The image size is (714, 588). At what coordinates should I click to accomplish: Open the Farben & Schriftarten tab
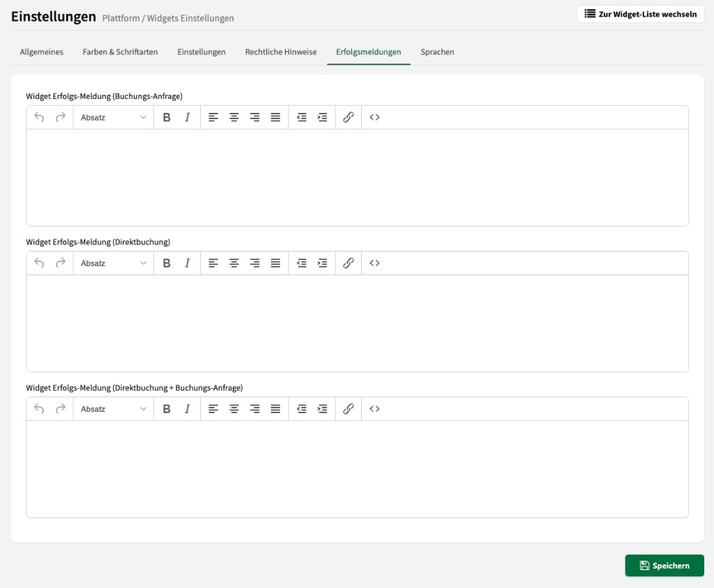coord(120,52)
